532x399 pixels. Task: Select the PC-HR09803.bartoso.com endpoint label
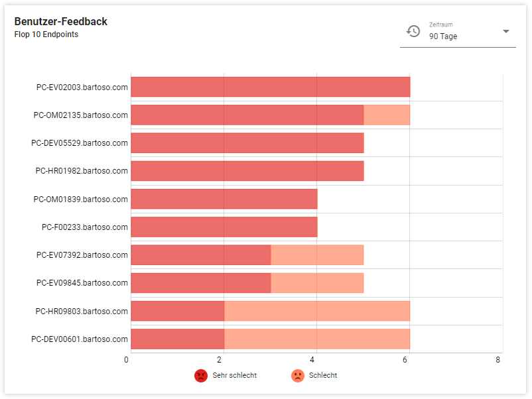(82, 311)
